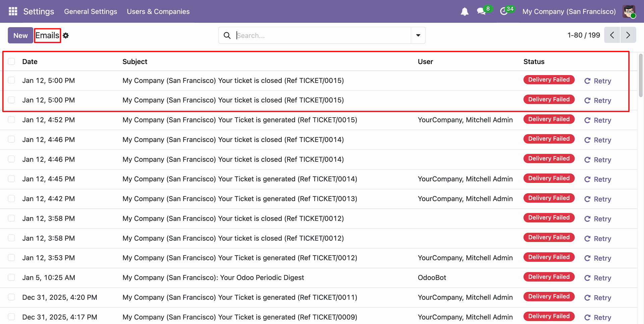The image size is (644, 324).
Task: Open the user avatar menu
Action: 629,11
